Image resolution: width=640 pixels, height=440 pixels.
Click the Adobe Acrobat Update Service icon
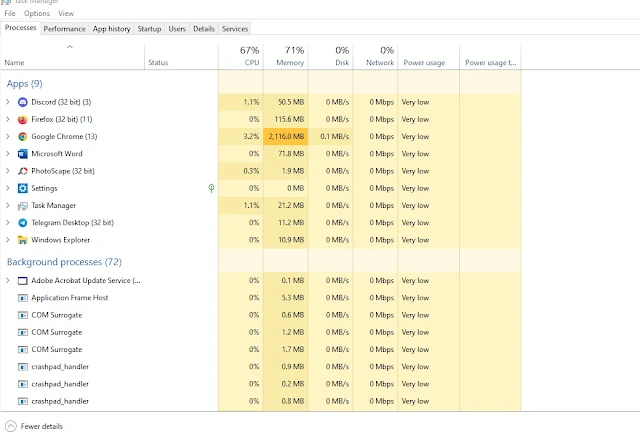tap(22, 281)
